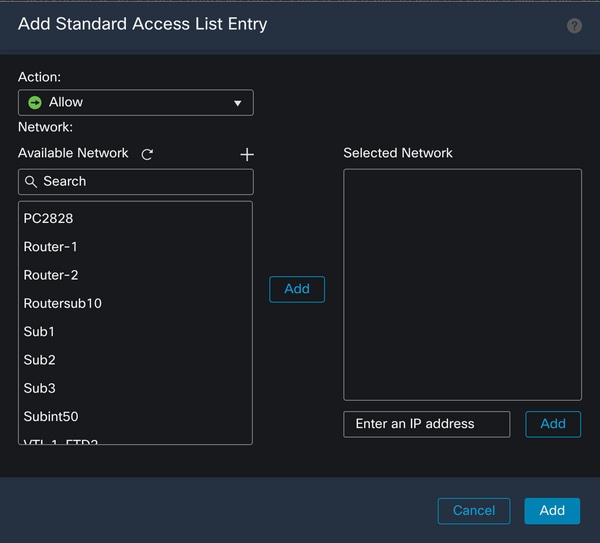Confirm entry with the blue Add button
Image resolution: width=600 pixels, height=543 pixels.
(552, 511)
